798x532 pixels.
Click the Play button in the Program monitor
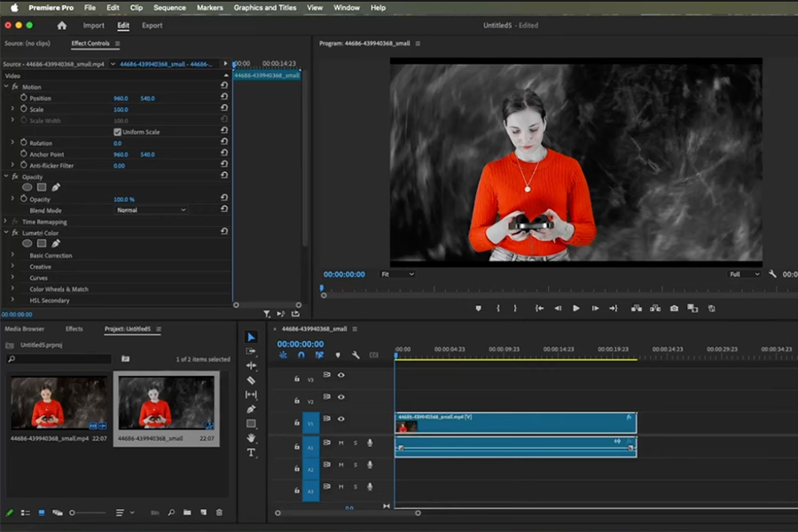click(x=576, y=308)
